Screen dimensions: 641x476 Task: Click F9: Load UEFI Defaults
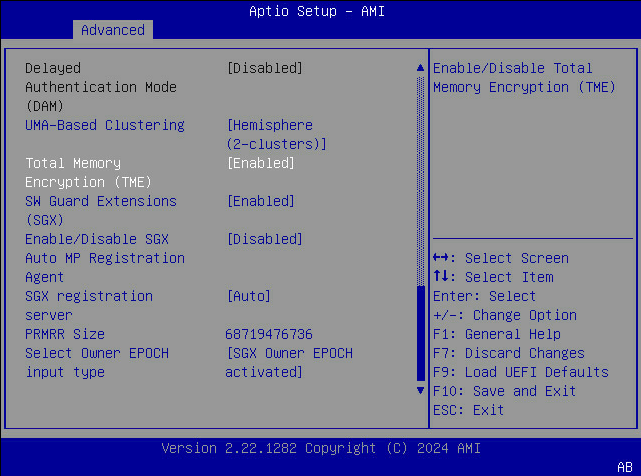(520, 372)
